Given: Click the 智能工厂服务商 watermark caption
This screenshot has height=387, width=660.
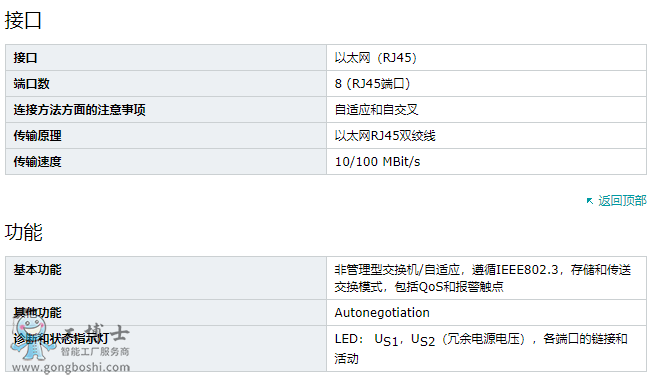Looking at the screenshot, I should coord(95,351).
